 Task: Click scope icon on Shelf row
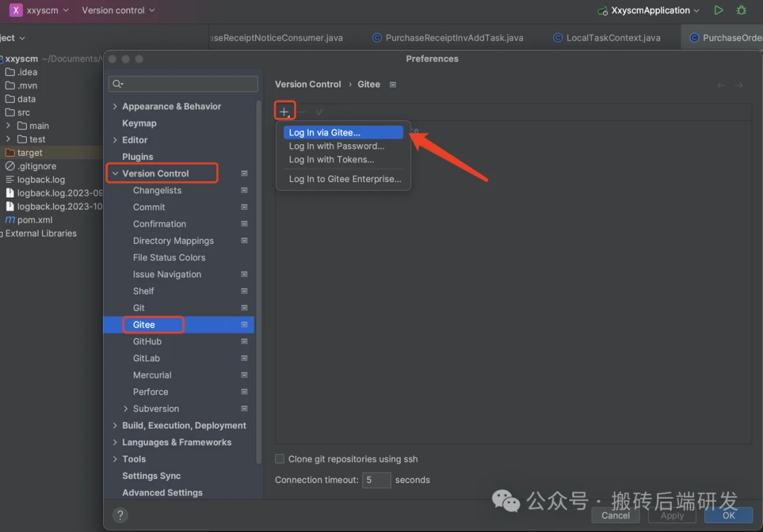(244, 291)
